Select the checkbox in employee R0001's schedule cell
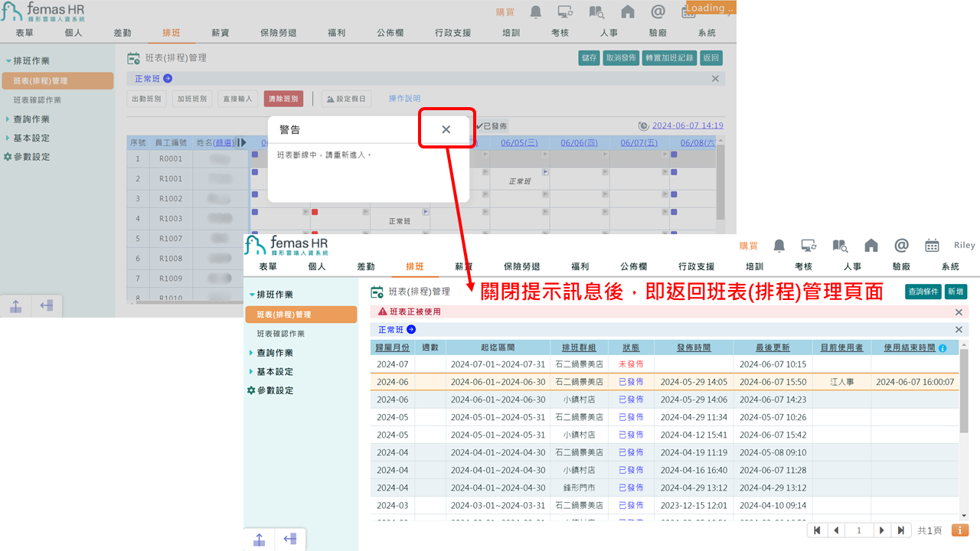This screenshot has height=551, width=980. 256,153
